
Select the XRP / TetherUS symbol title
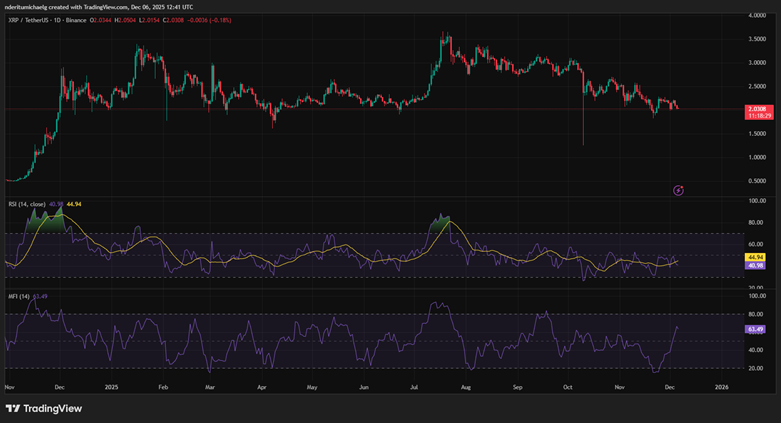36,19
